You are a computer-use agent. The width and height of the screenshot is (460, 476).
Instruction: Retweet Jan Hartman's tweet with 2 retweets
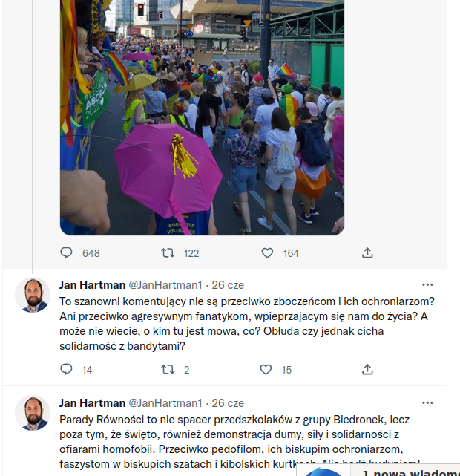click(168, 369)
